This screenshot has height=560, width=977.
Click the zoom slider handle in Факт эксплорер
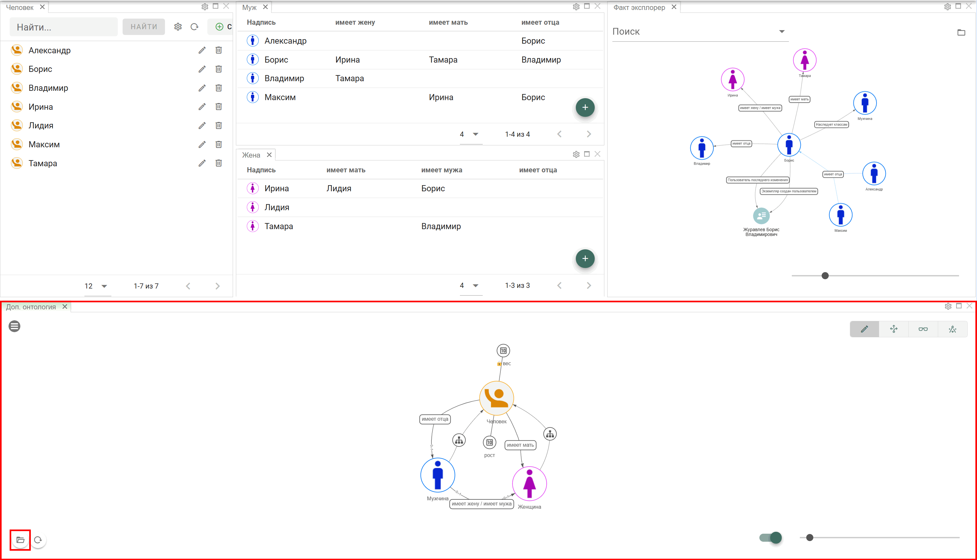(x=825, y=276)
